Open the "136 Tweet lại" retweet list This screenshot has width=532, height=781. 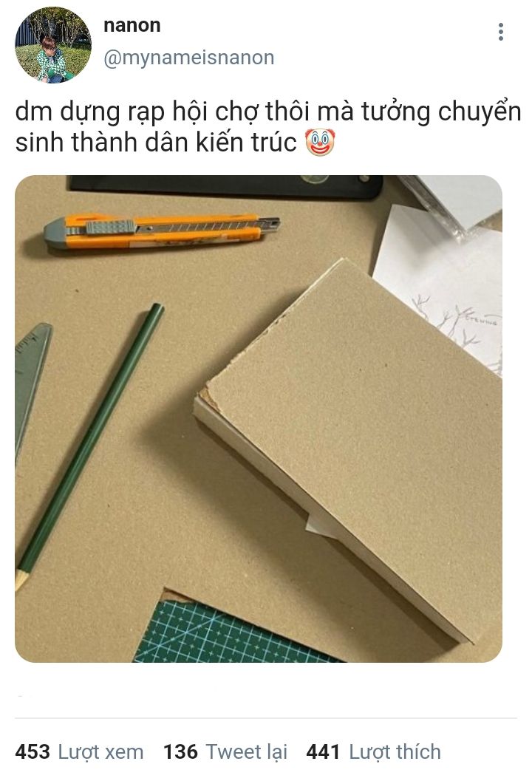click(x=225, y=751)
